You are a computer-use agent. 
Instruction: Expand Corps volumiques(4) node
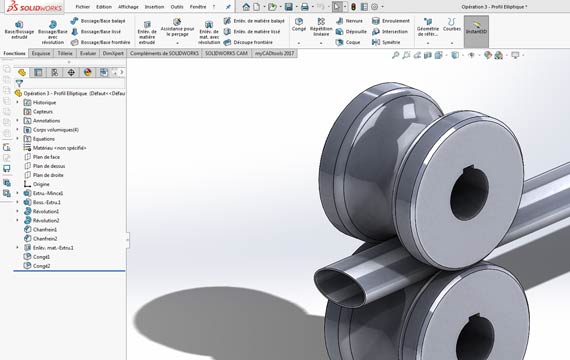point(17,130)
